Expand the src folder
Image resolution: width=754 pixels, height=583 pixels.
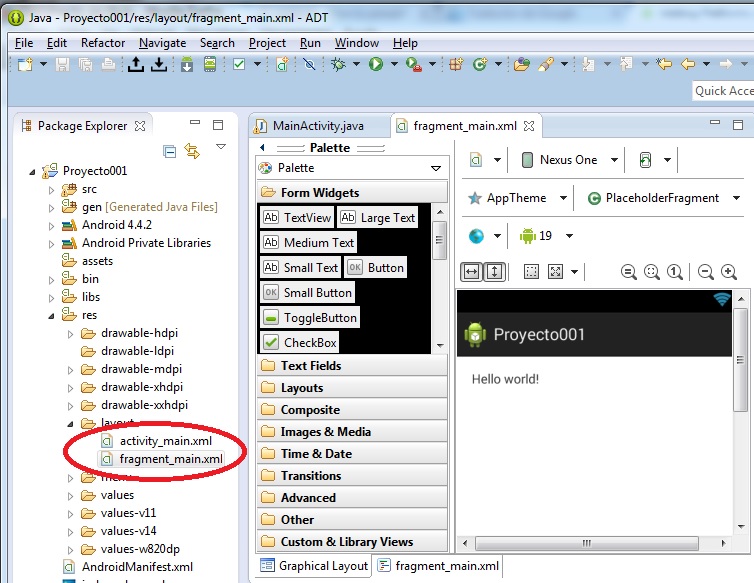(51, 190)
